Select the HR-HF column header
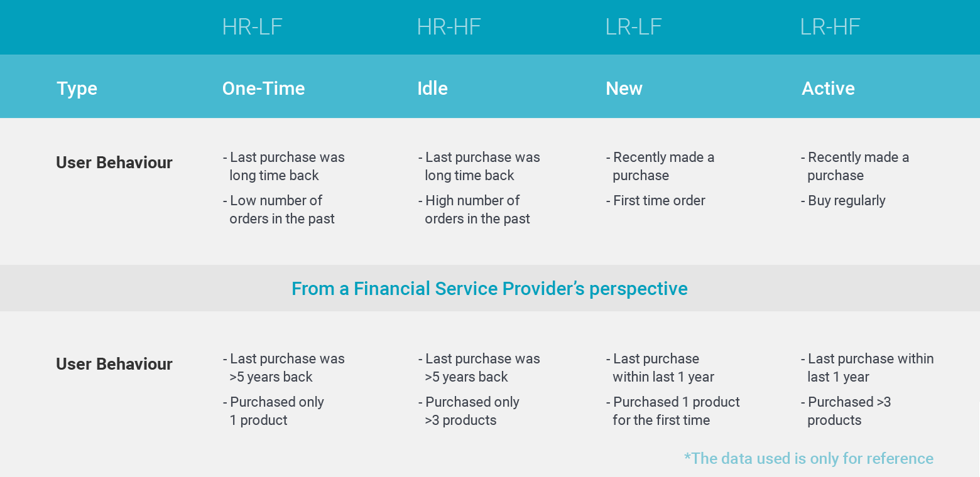 pyautogui.click(x=448, y=27)
